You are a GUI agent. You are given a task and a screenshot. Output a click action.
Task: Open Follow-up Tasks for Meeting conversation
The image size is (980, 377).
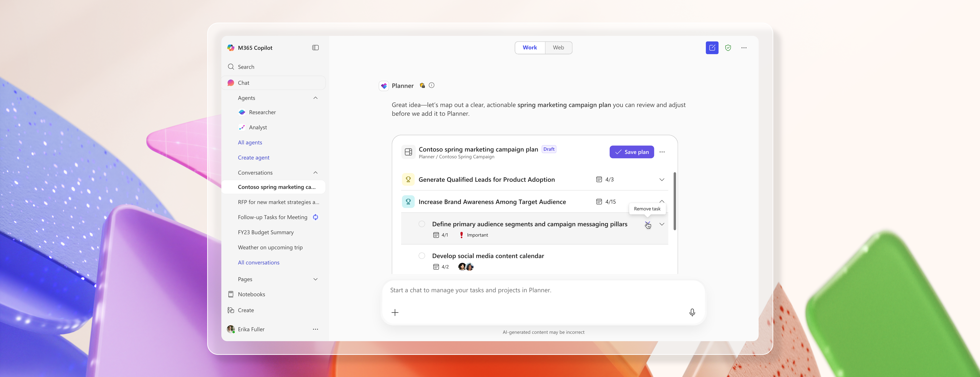[272, 217]
